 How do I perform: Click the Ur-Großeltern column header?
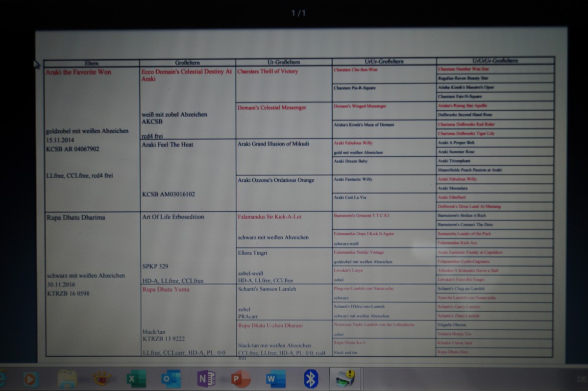pos(283,63)
